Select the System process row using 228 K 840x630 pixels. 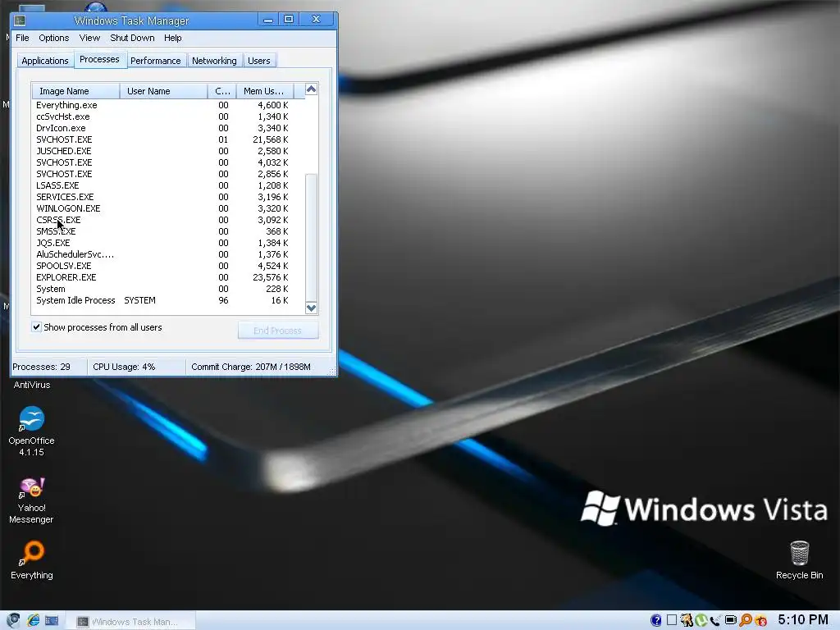coord(167,289)
